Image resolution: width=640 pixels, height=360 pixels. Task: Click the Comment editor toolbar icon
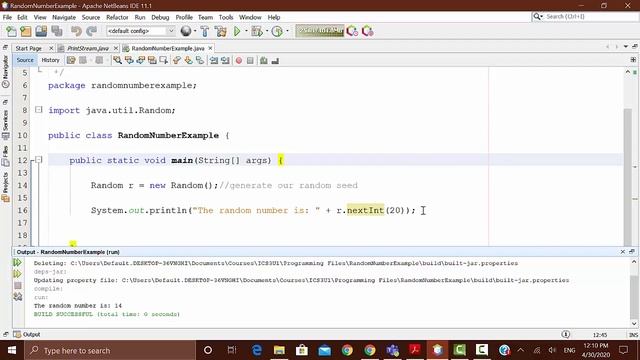tap(264, 60)
